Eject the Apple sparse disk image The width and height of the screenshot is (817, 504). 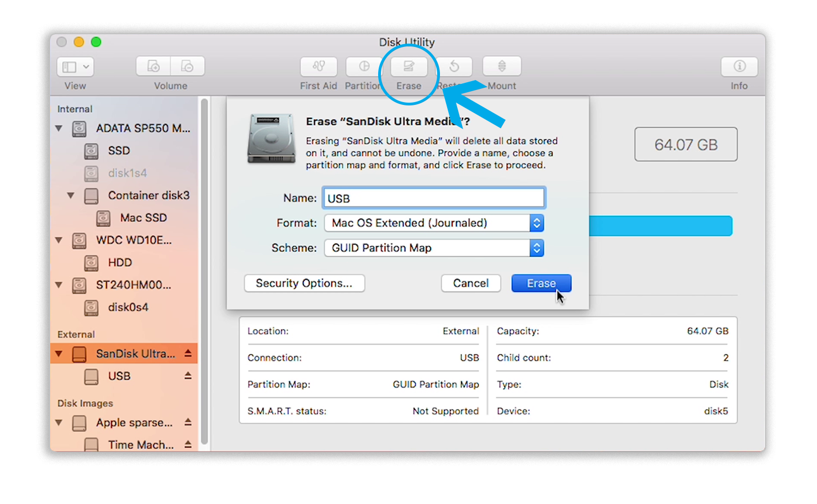pos(188,422)
